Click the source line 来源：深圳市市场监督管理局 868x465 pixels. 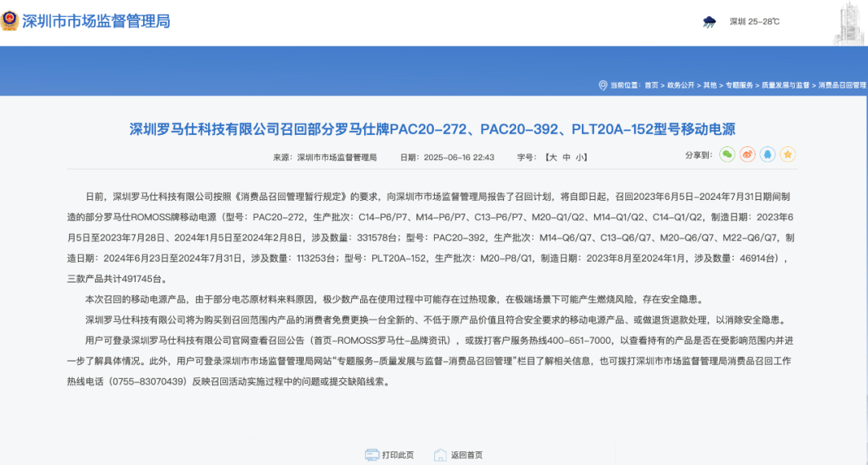point(325,157)
